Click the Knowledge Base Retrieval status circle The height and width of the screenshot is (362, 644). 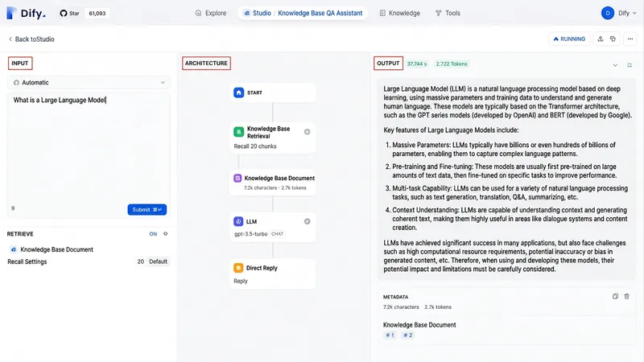308,132
